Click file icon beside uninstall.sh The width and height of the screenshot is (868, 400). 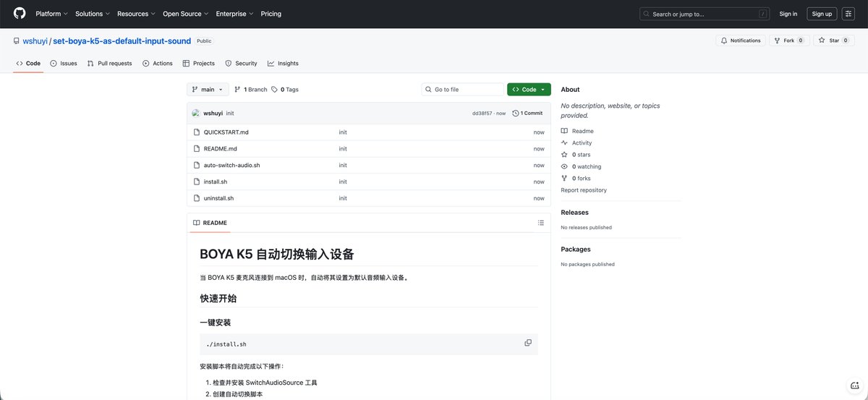pyautogui.click(x=196, y=198)
